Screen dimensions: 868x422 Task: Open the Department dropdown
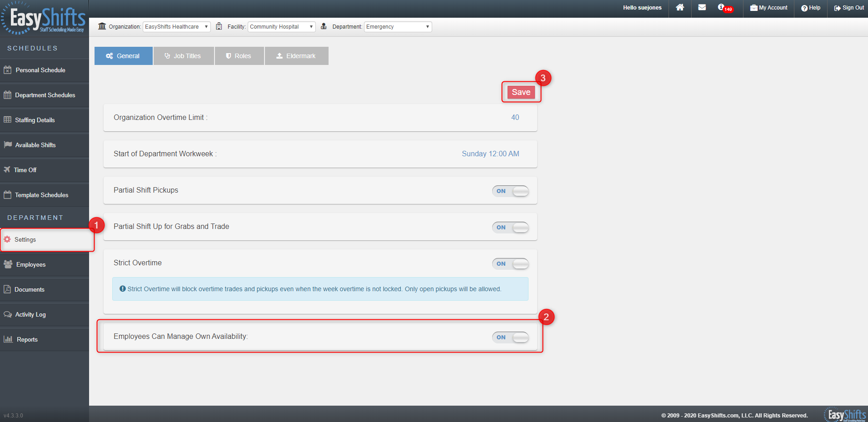tap(398, 27)
